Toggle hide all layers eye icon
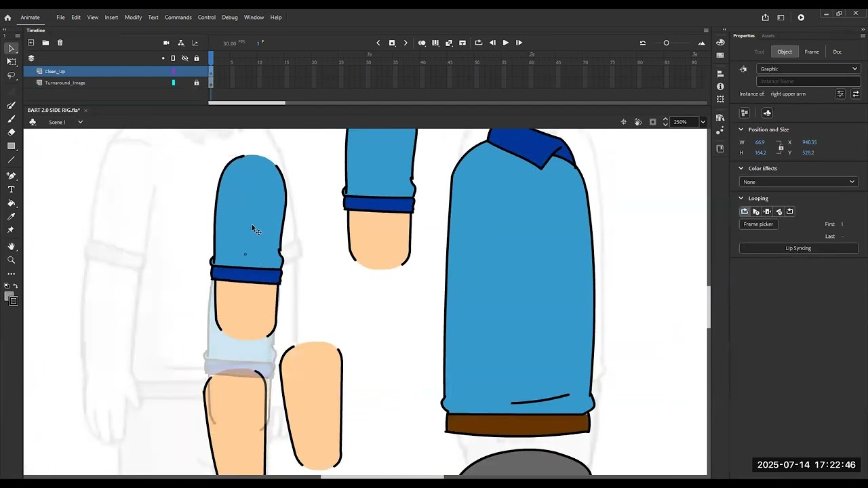 click(184, 58)
